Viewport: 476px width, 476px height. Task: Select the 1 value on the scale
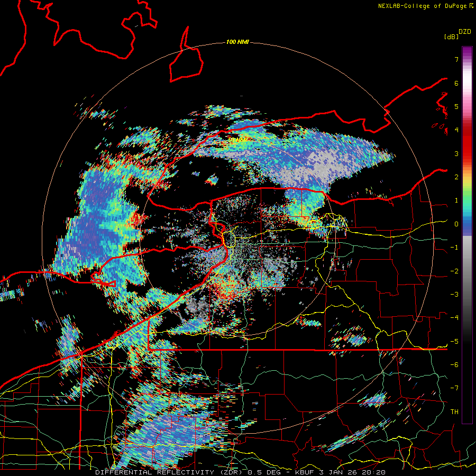tap(456, 200)
